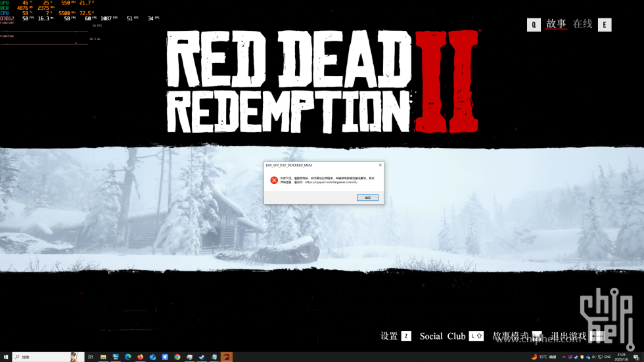Open network status tray icon
The image size is (644, 362).
(600, 357)
